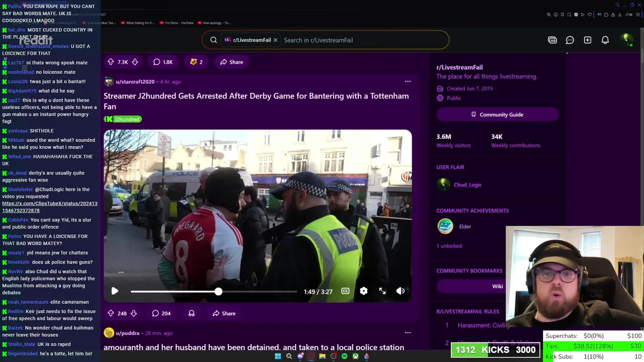Click browser zoom magnifier toolbar icon
The width and height of the screenshot is (644, 362).
(549, 15)
